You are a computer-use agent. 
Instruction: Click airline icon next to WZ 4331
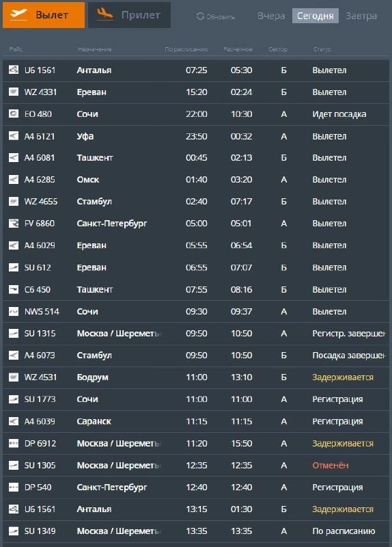tap(14, 92)
